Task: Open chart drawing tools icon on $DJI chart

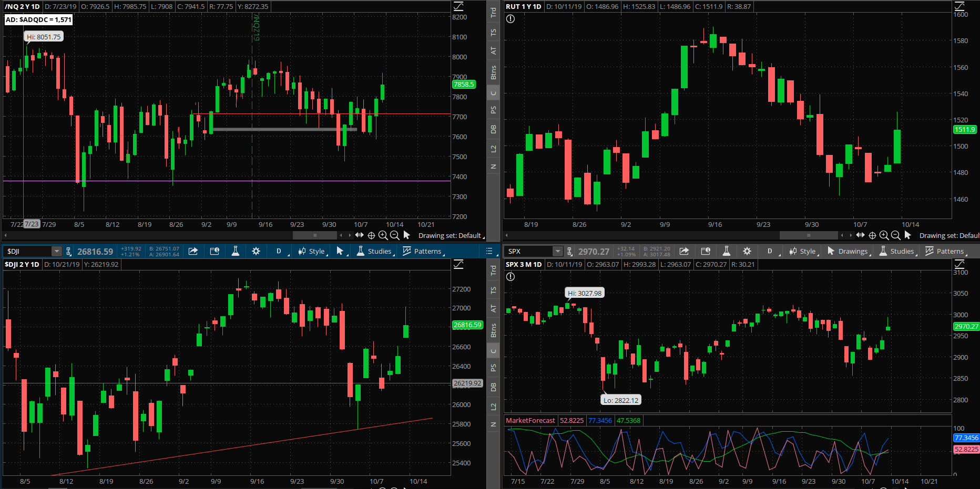Action: point(458,264)
